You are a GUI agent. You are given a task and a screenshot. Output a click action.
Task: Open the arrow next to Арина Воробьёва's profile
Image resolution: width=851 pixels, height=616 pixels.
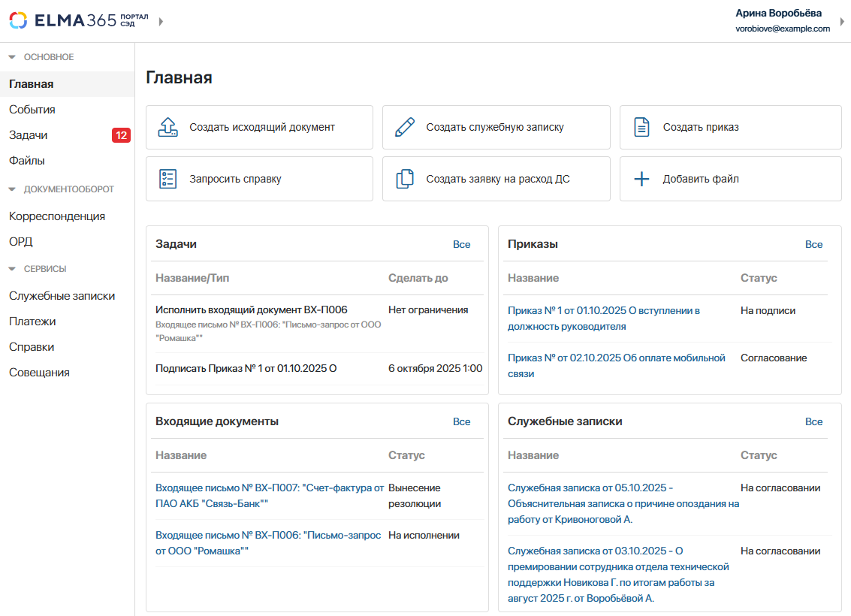click(841, 21)
